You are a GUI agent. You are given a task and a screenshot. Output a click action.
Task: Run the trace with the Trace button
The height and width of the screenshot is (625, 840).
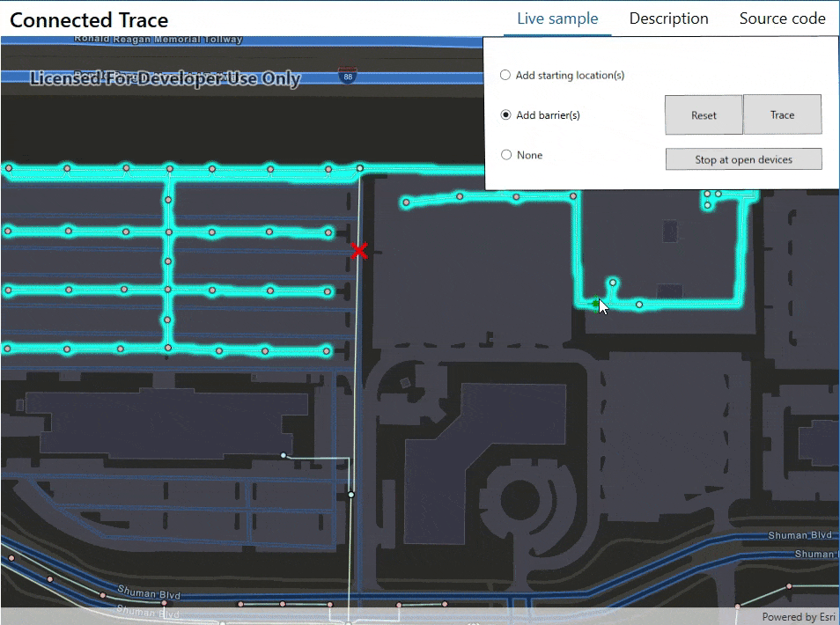click(x=782, y=114)
